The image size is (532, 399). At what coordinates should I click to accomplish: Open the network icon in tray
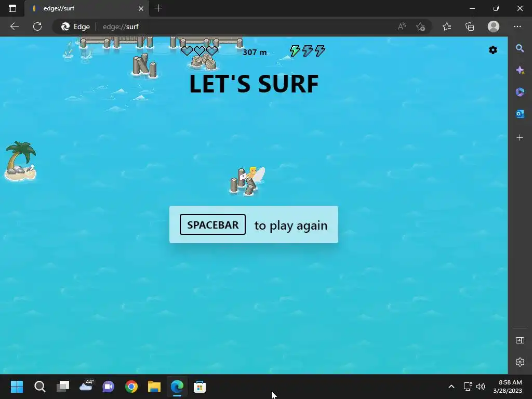click(x=468, y=387)
